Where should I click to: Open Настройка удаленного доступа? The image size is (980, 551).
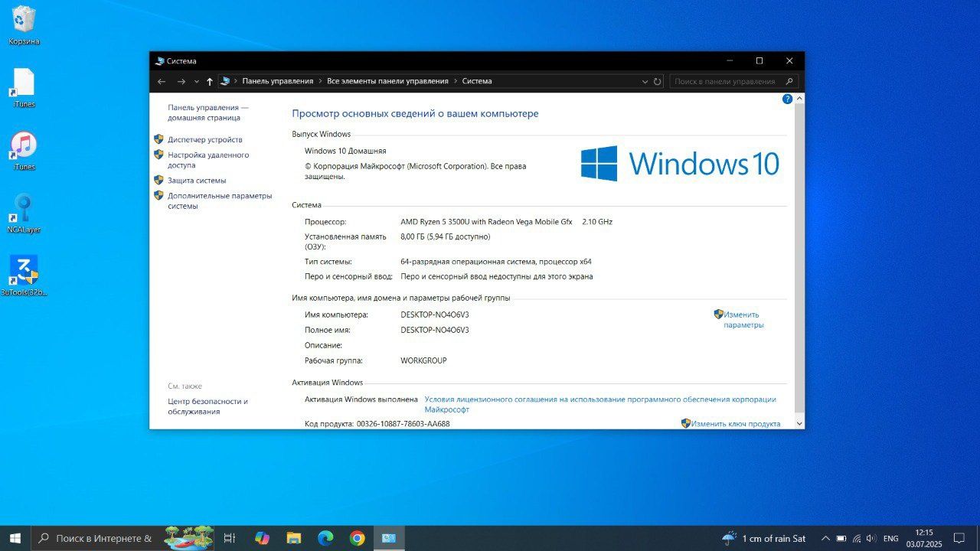coord(208,160)
